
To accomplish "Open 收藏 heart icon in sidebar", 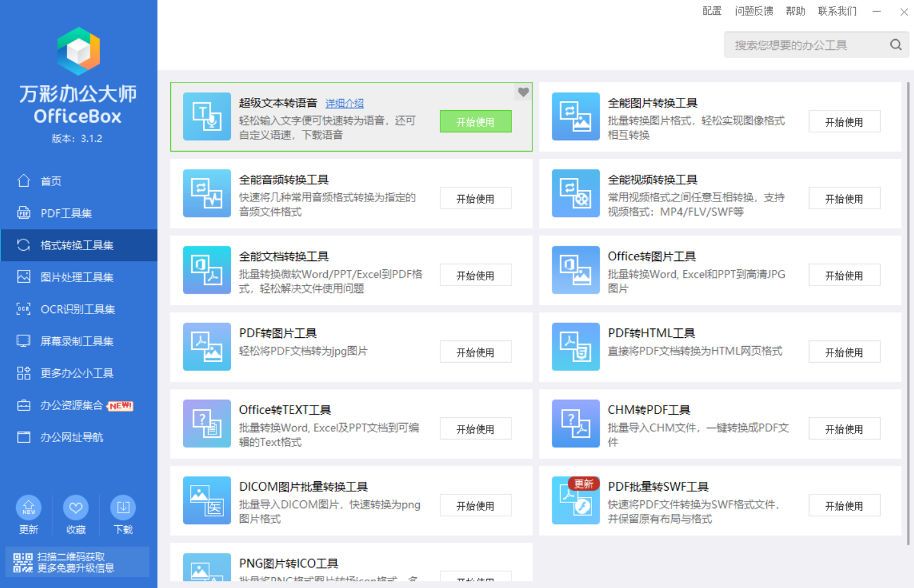I will click(76, 508).
